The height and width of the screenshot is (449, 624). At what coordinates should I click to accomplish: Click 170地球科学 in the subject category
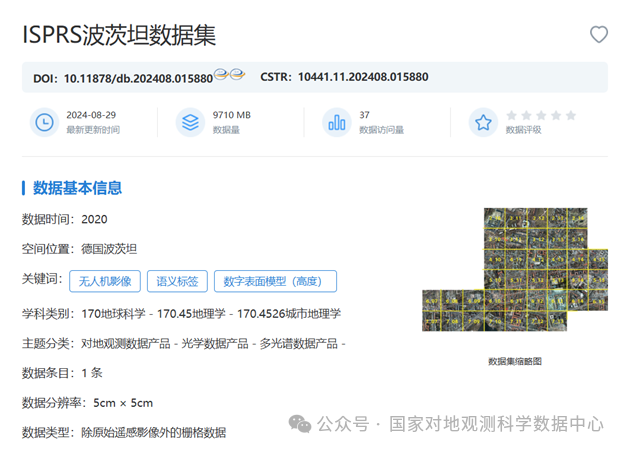tap(113, 314)
